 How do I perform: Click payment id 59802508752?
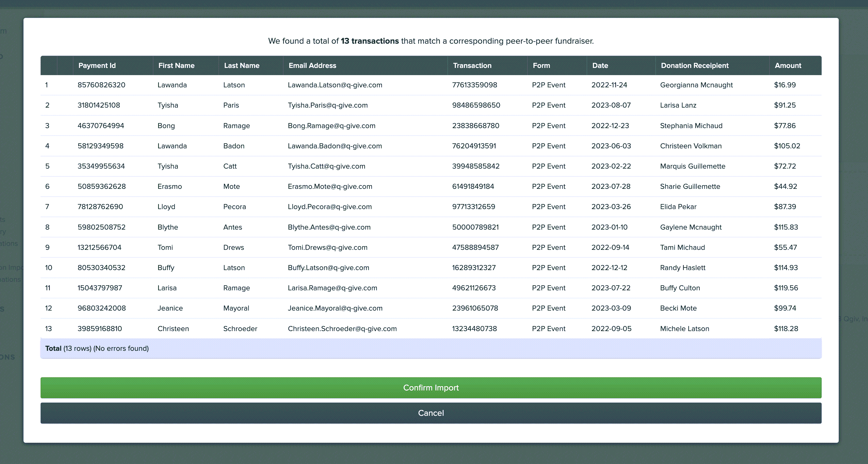pyautogui.click(x=101, y=227)
